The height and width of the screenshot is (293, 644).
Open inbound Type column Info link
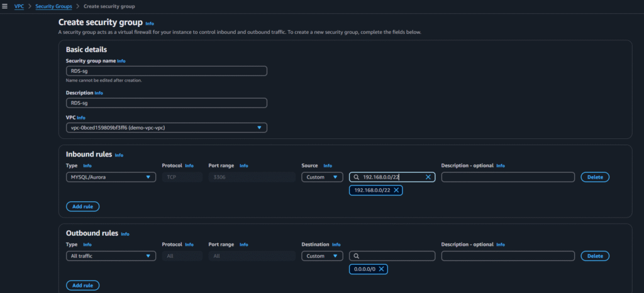pyautogui.click(x=87, y=166)
